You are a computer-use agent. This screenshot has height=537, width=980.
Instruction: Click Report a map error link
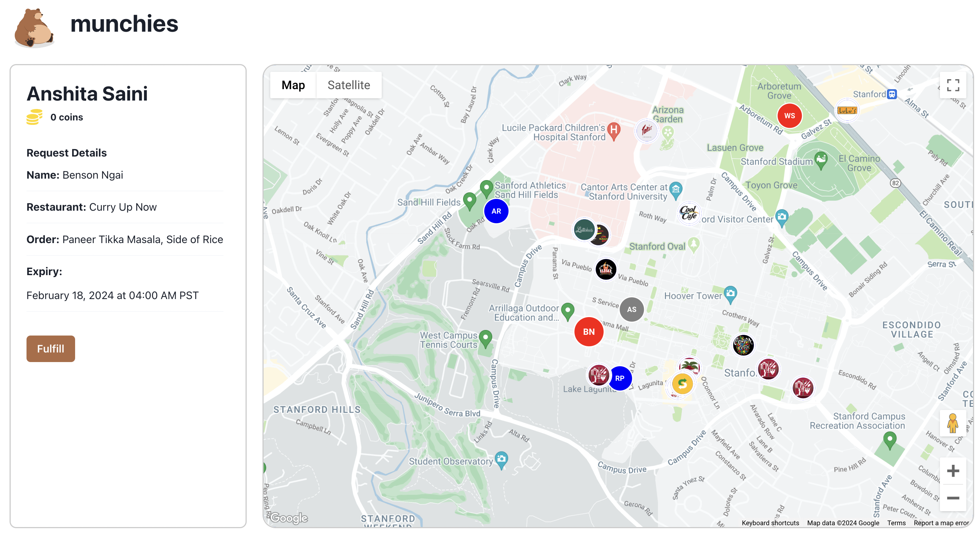[941, 523]
